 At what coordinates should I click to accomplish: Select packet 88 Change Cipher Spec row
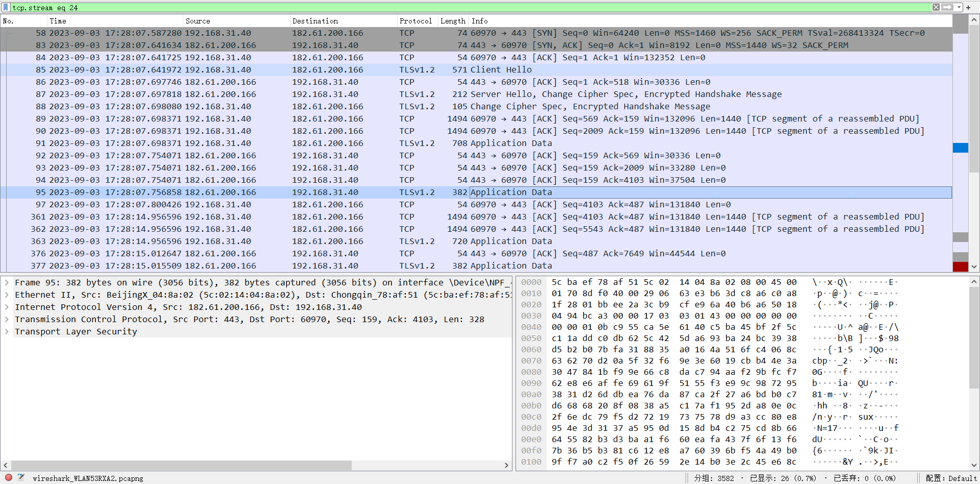(476, 107)
